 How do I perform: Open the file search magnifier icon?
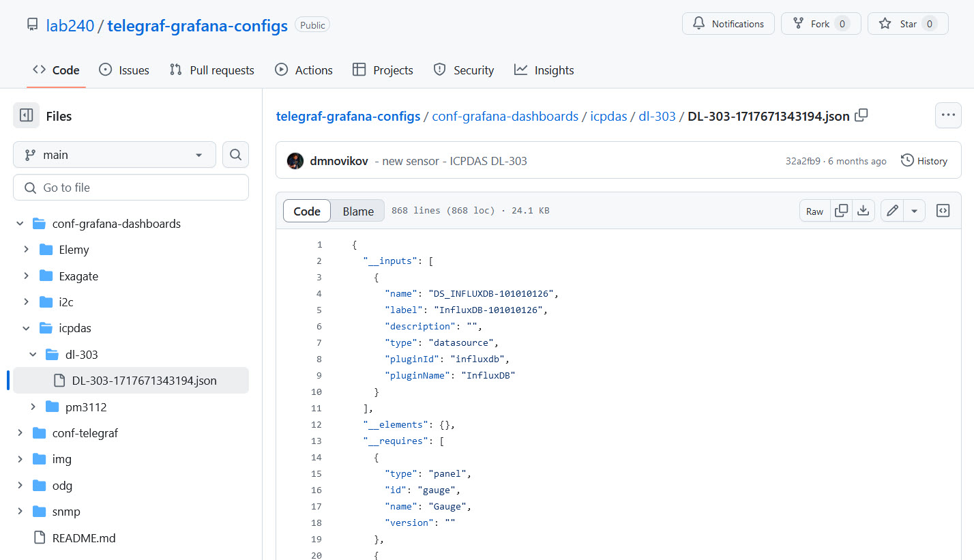tap(235, 155)
